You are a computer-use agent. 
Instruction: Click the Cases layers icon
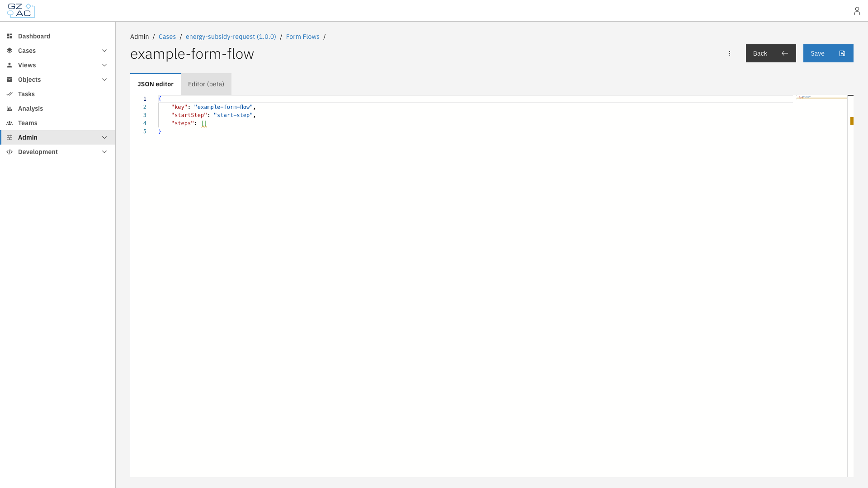(9, 51)
